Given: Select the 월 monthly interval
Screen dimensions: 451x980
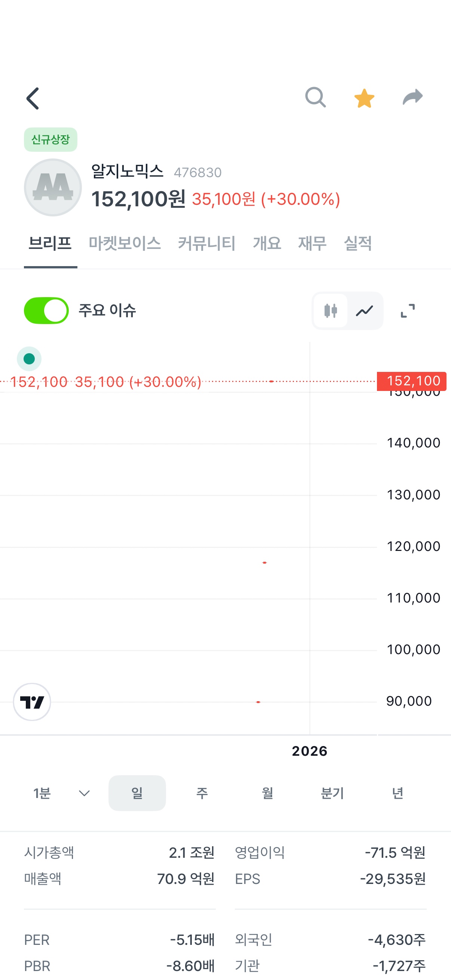Looking at the screenshot, I should (267, 793).
